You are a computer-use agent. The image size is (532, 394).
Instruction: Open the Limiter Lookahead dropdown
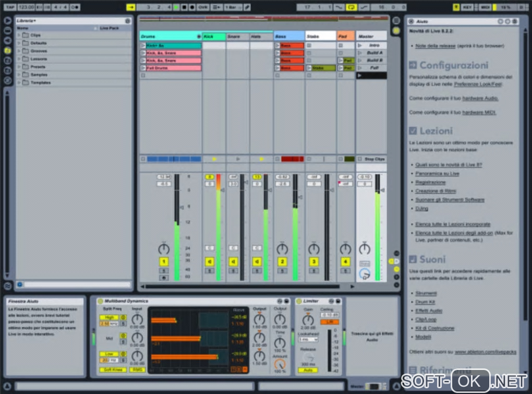308,339
